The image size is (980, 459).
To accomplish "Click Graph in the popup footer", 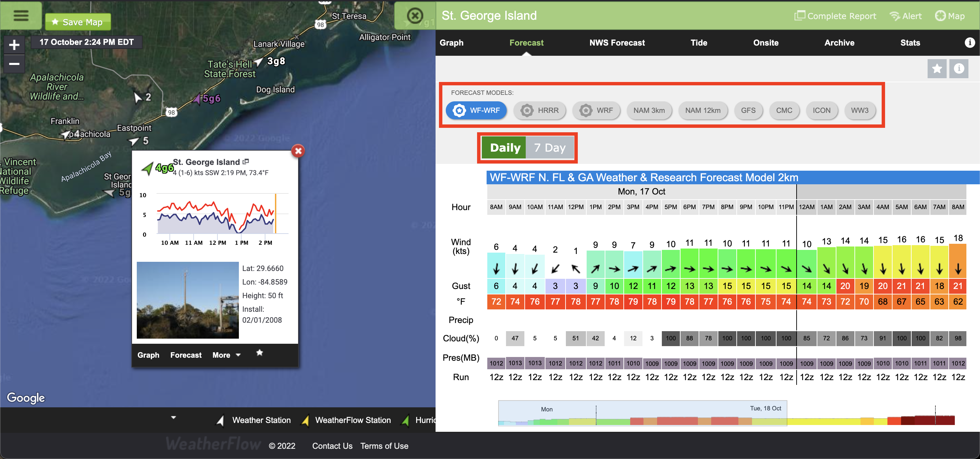I will tap(148, 355).
